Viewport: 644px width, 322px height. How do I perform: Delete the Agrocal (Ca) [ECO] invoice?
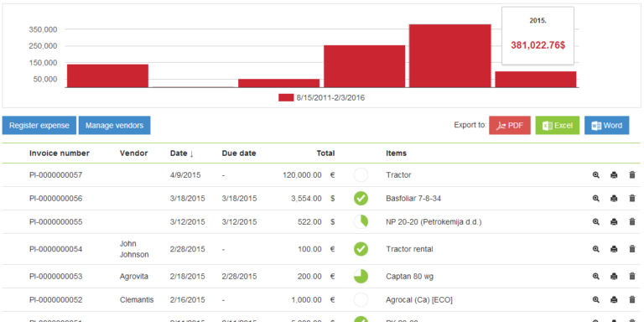coord(632,300)
